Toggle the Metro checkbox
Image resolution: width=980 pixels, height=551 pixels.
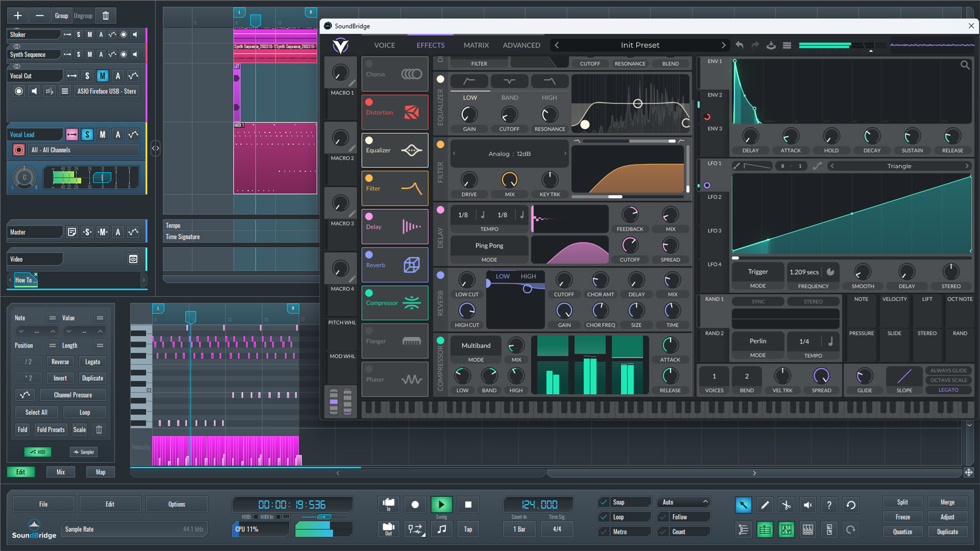604,532
